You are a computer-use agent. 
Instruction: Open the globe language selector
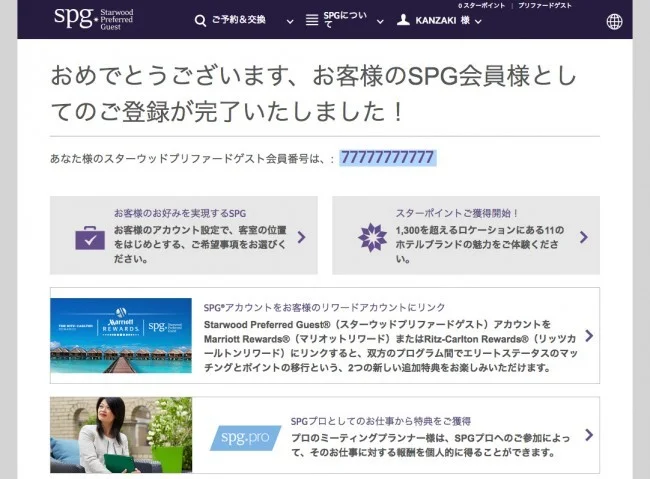click(614, 21)
